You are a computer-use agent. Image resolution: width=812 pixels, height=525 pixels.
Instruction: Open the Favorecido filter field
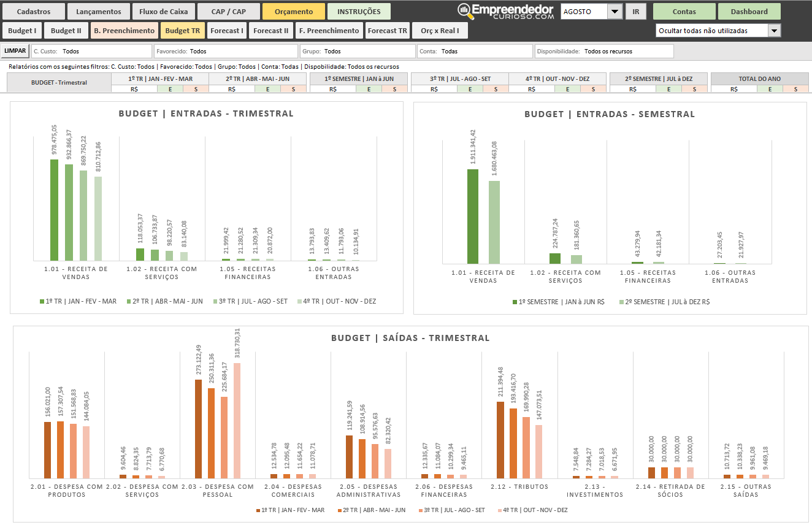pyautogui.click(x=225, y=52)
